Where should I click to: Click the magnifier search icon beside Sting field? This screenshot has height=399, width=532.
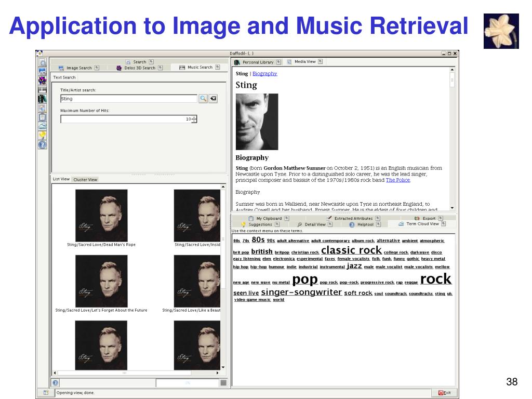pos(203,98)
